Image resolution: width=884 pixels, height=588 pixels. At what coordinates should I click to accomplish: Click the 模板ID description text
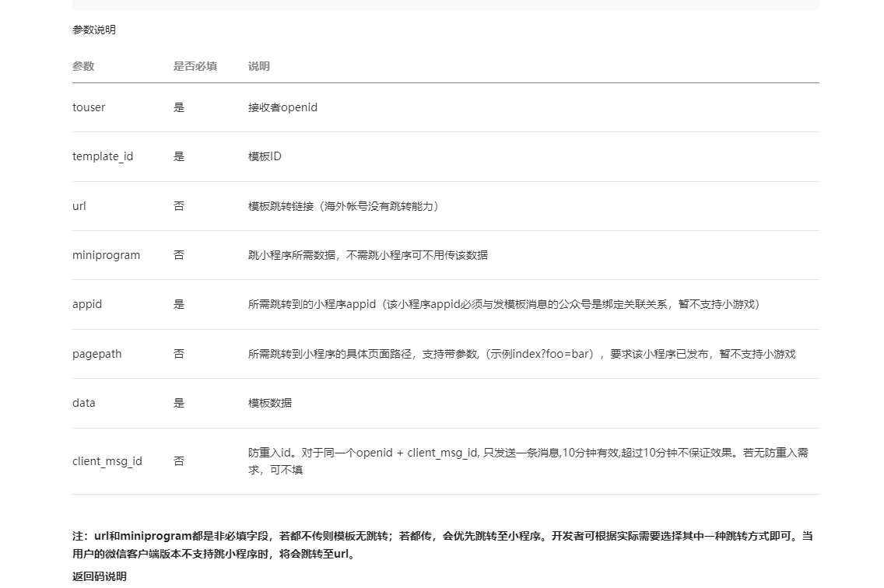coord(265,156)
